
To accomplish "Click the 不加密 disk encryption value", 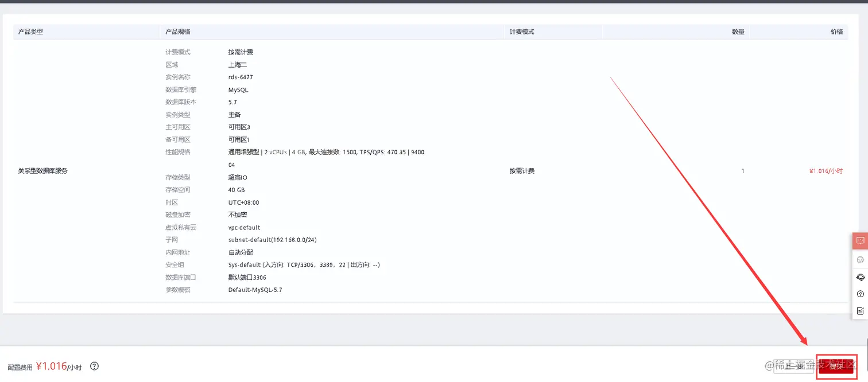I will (x=238, y=215).
